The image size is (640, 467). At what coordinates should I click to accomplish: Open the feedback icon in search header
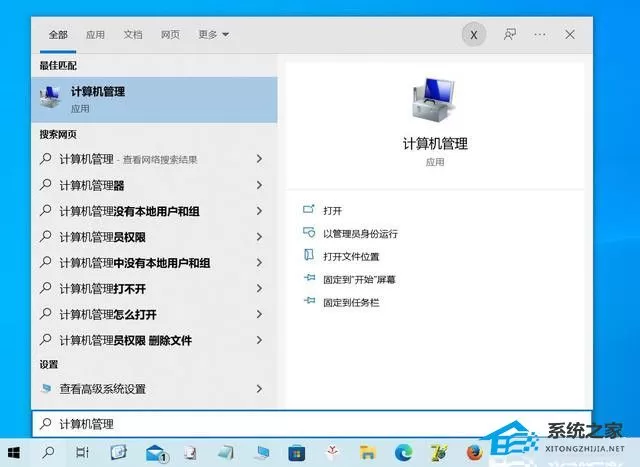(x=509, y=35)
